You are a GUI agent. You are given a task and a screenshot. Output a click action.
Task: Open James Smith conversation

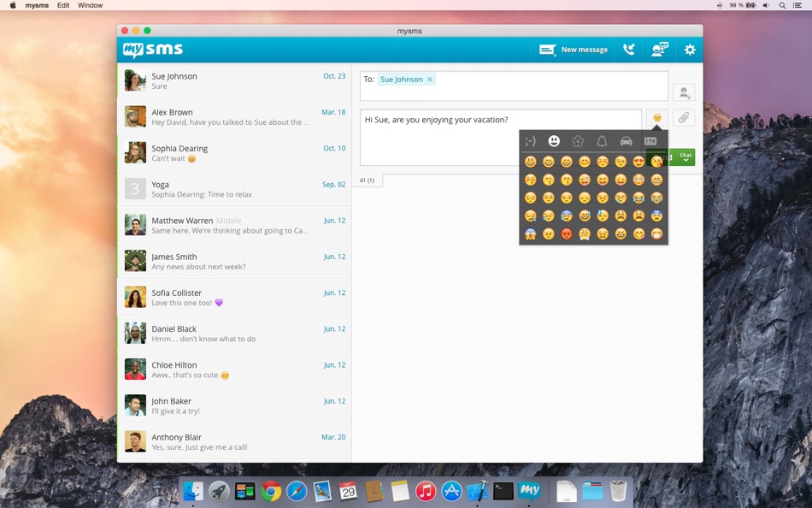[234, 261]
